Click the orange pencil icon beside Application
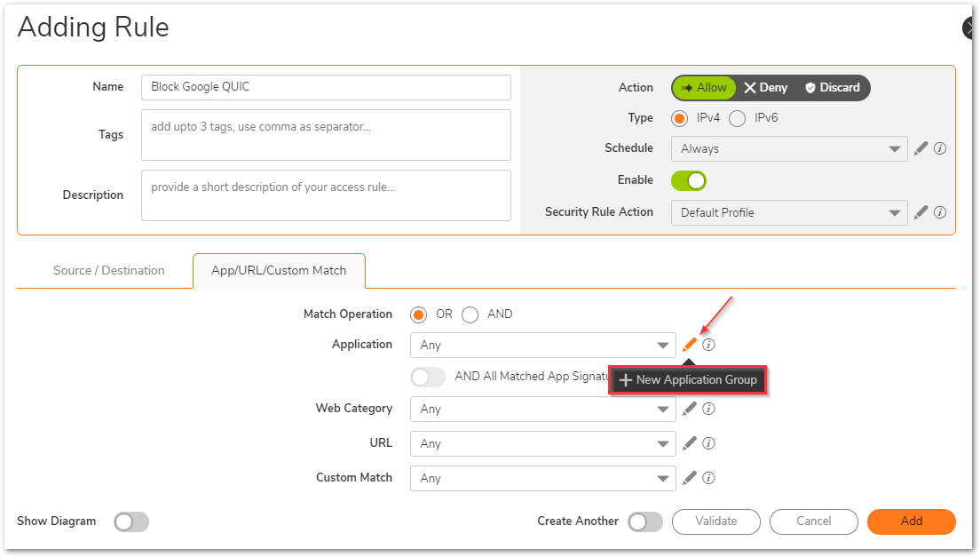The height and width of the screenshot is (557, 980). 690,345
